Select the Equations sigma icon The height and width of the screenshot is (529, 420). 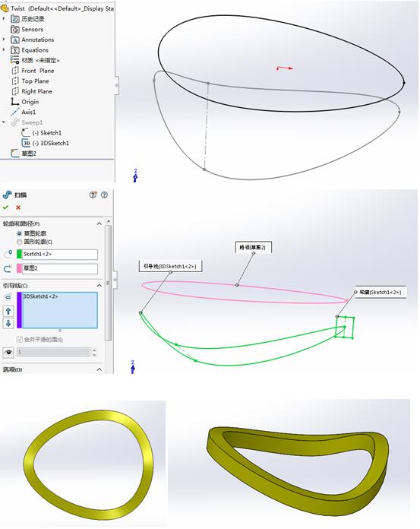point(15,50)
